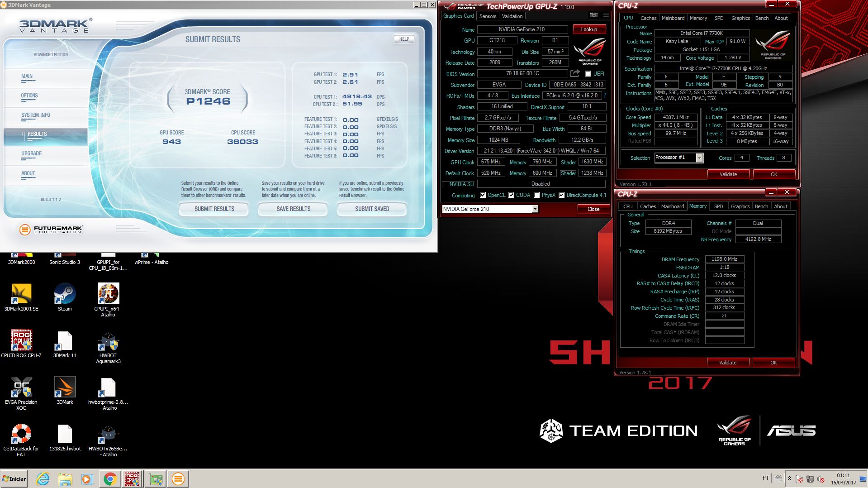Click the GPU Name field NVIDIA GeForce 210
This screenshot has height=488, width=868.
point(522,29)
